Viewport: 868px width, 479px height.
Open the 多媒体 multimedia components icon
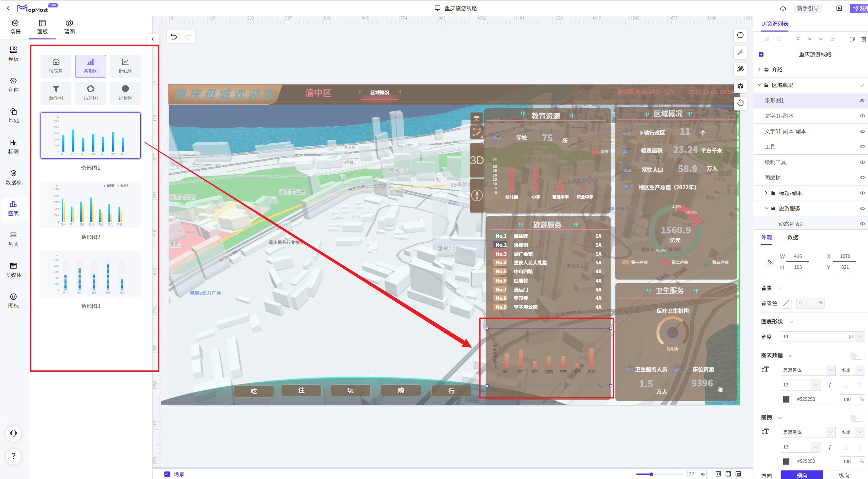coord(13,270)
